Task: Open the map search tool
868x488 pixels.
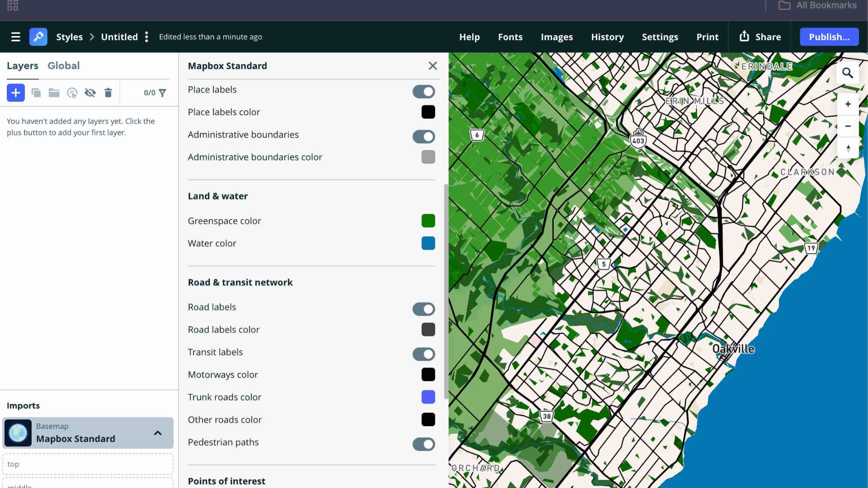Action: tap(848, 72)
